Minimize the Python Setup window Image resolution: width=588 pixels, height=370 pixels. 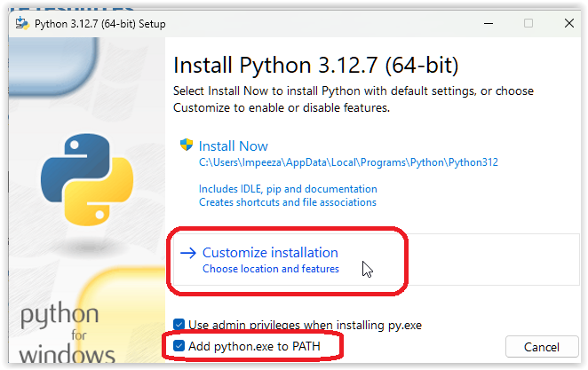pos(489,24)
